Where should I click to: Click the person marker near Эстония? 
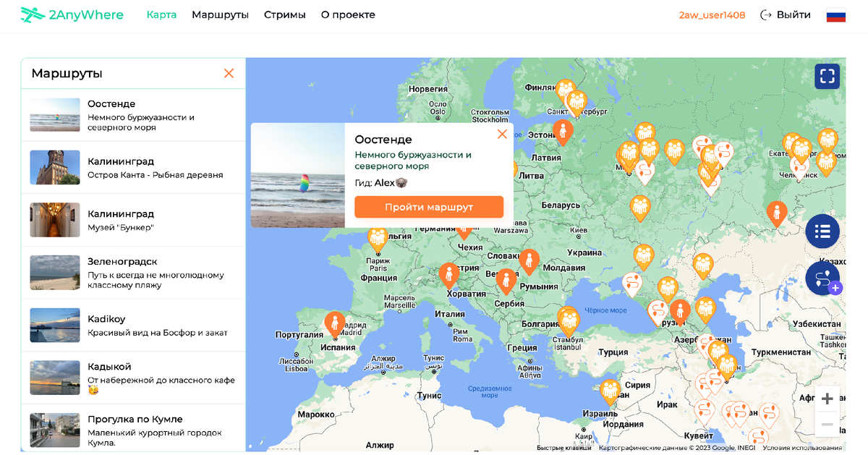pos(563,132)
